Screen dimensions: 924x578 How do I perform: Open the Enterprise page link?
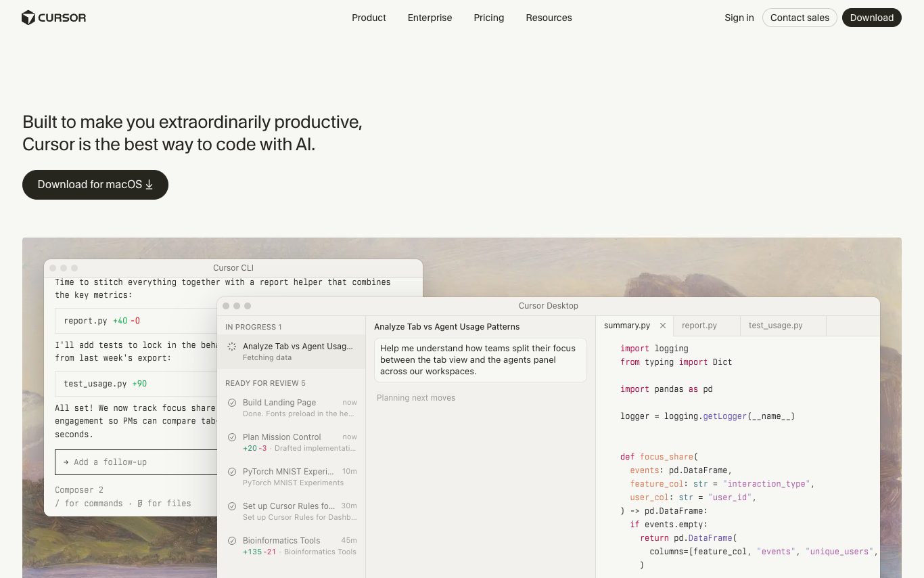coord(430,18)
